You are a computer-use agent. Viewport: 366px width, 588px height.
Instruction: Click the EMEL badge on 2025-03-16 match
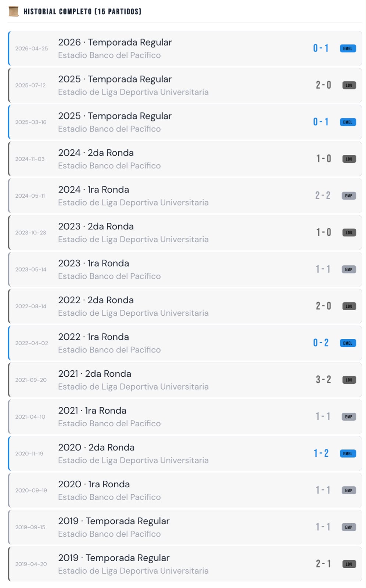click(348, 122)
